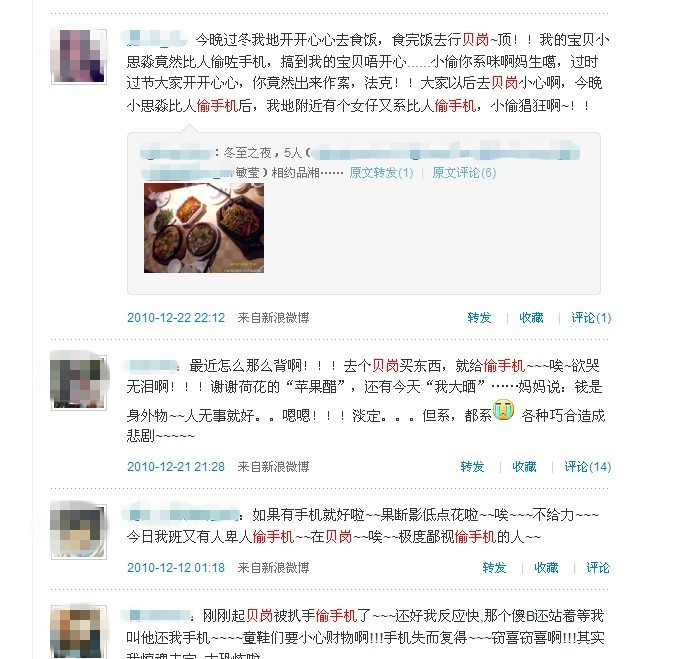Click 收藏 on the 2010-12-12 post
Screen dimensions: 700x659
coord(546,568)
